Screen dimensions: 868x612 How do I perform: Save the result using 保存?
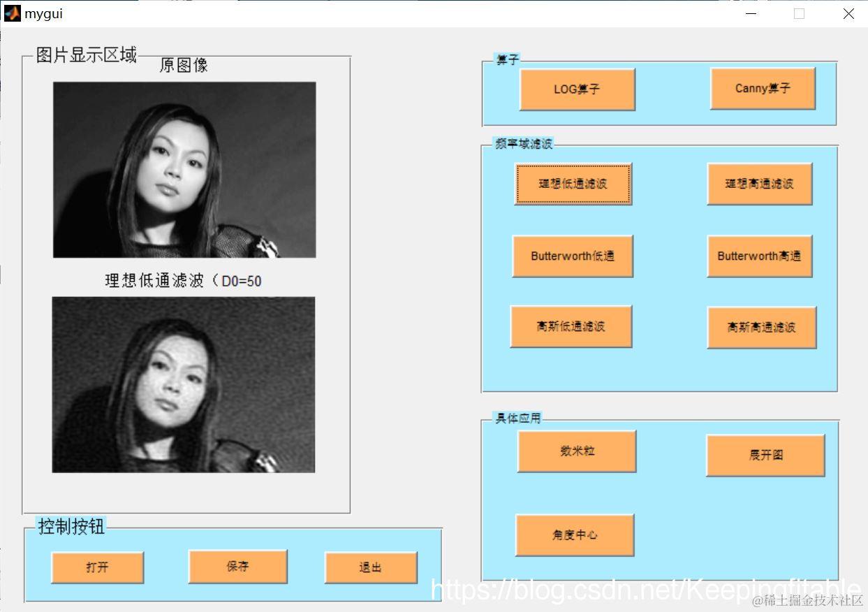(x=237, y=567)
